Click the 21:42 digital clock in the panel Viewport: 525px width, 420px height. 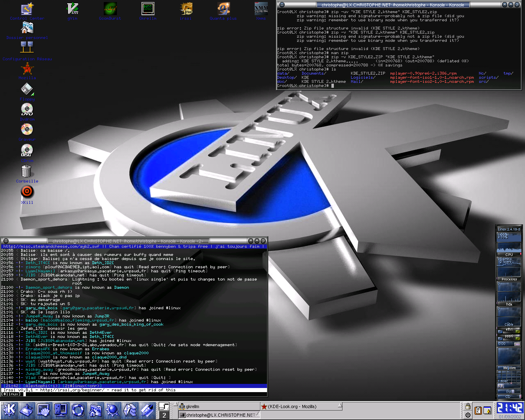tap(509, 408)
